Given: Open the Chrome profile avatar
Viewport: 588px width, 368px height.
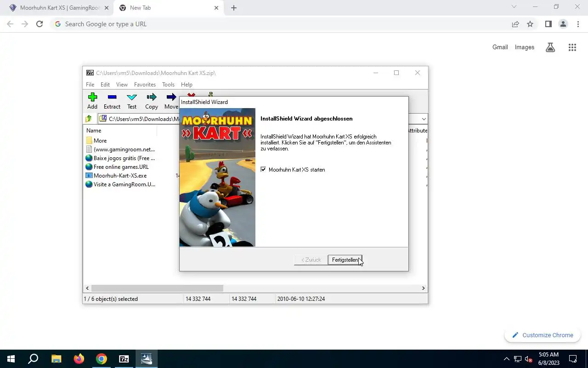Looking at the screenshot, I should pyautogui.click(x=563, y=24).
